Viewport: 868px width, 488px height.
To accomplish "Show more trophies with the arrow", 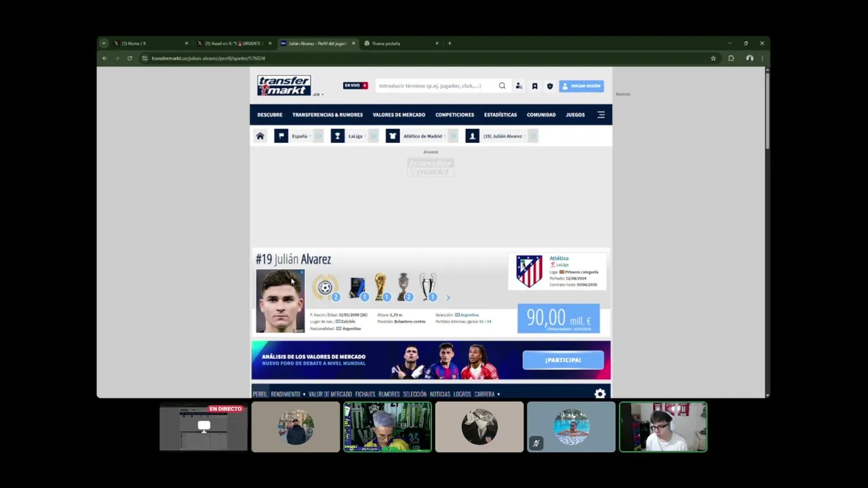I will point(448,298).
